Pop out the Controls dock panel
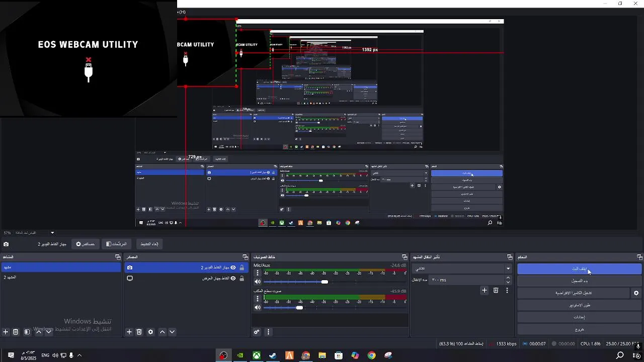644x362 pixels. [x=639, y=257]
